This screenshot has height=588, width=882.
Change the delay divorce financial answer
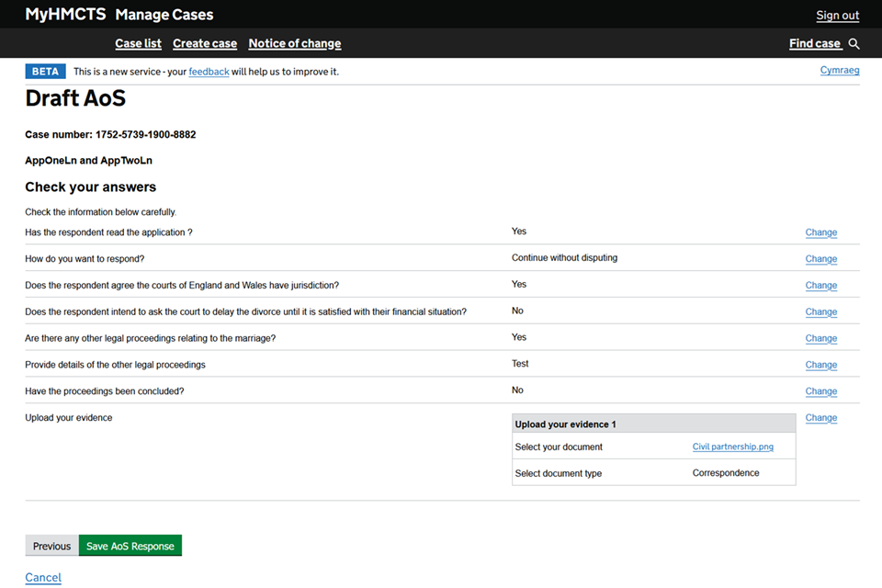pos(820,312)
